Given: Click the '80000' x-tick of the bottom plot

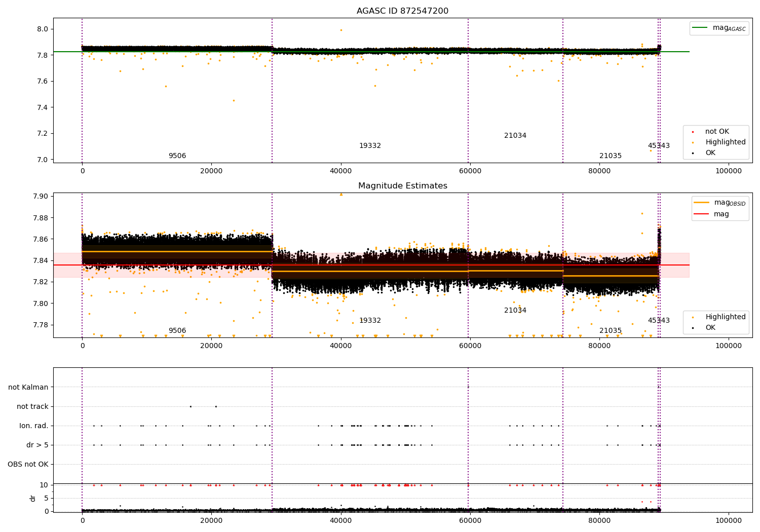Looking at the screenshot, I should (599, 520).
